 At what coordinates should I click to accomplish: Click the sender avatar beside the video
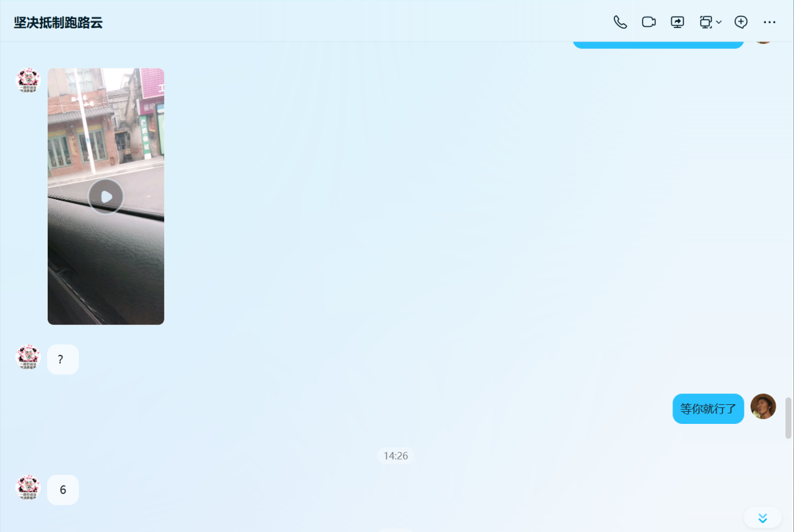point(27,81)
